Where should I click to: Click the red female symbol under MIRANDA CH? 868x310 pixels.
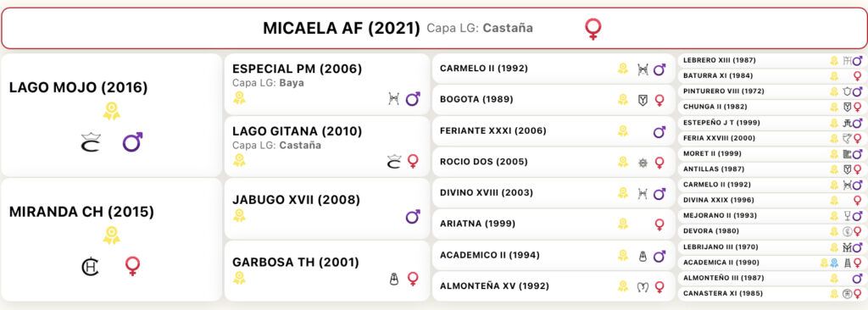[132, 266]
